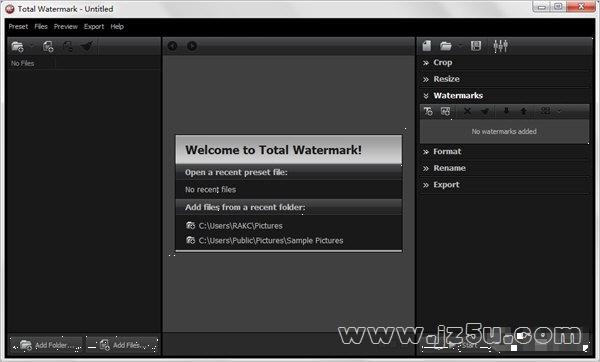The image size is (600, 362).
Task: Open the Export menu
Action: click(94, 26)
